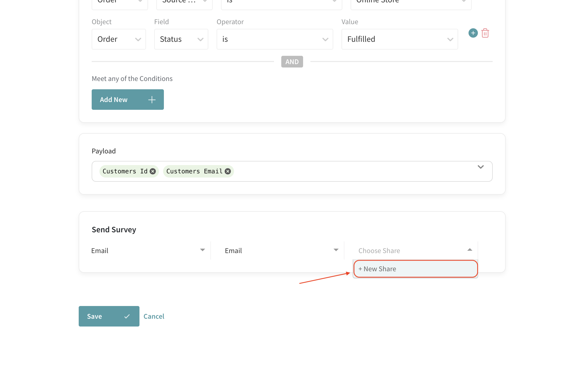This screenshot has width=588, height=367.
Task: Click the Cancel link
Action: pyautogui.click(x=154, y=316)
